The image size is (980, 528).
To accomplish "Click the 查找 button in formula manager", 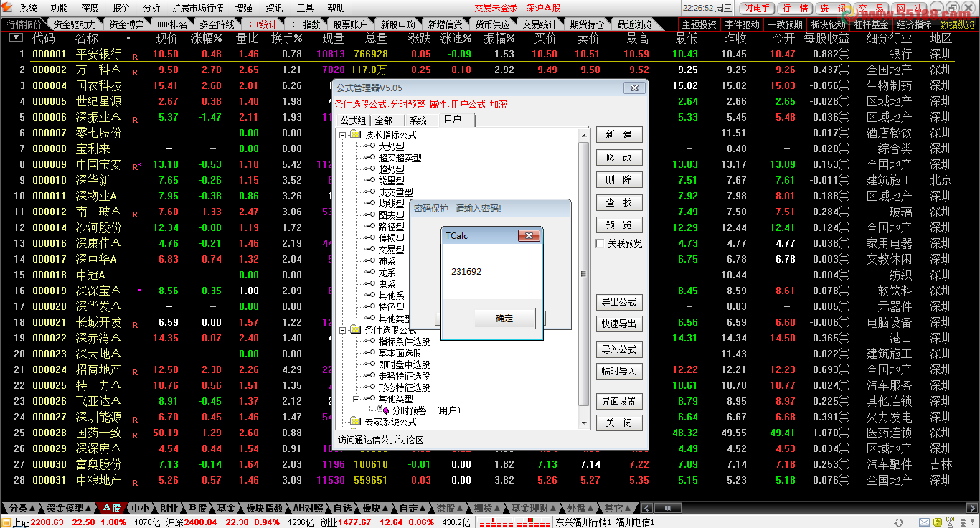I will pyautogui.click(x=619, y=203).
